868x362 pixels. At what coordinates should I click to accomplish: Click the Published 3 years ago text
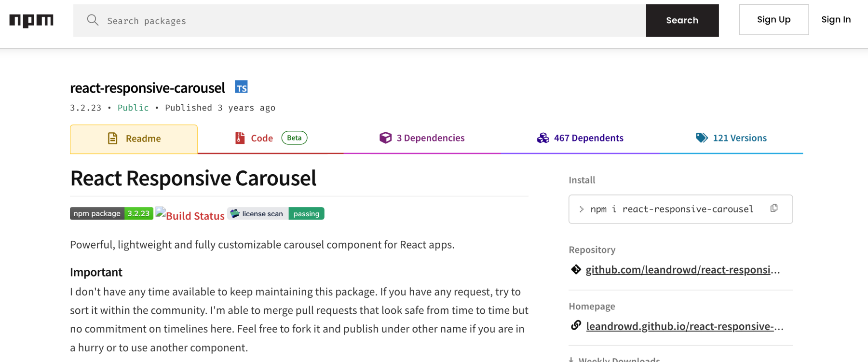click(x=220, y=108)
